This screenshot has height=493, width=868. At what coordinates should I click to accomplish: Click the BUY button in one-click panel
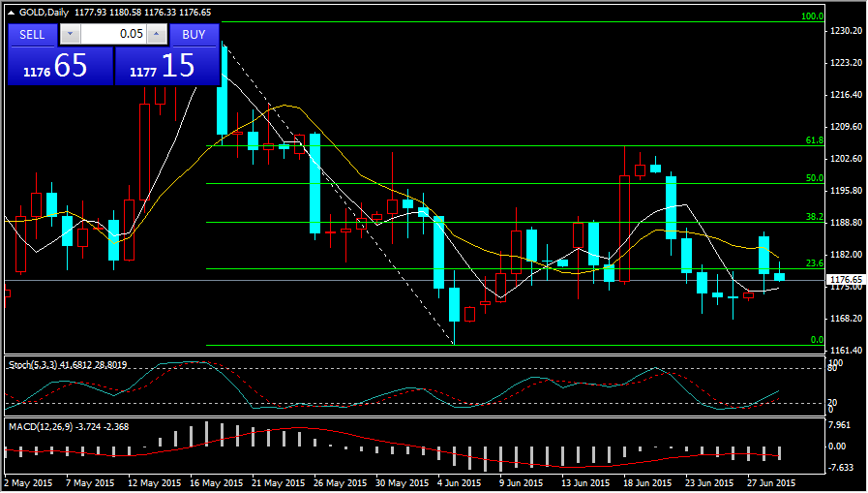[194, 34]
